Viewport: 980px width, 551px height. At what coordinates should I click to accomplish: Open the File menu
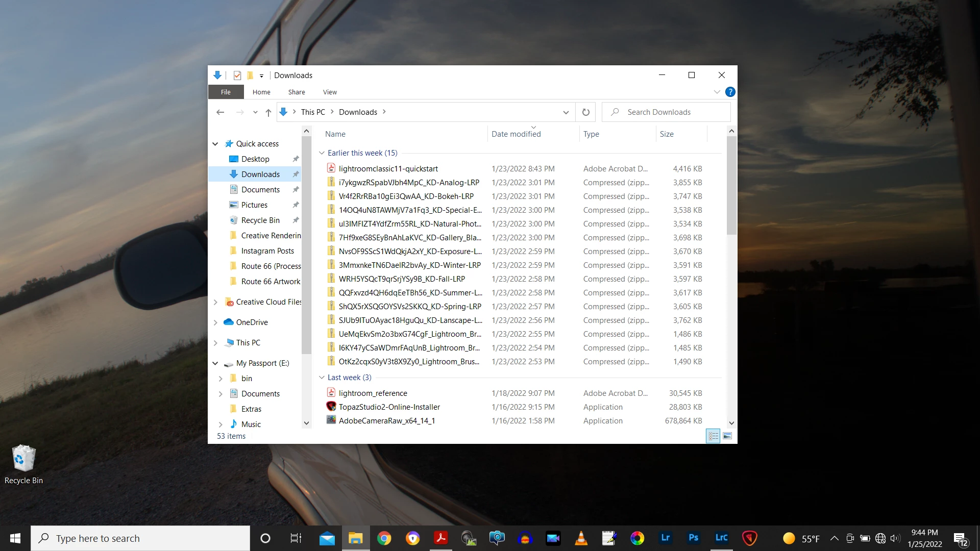click(226, 92)
